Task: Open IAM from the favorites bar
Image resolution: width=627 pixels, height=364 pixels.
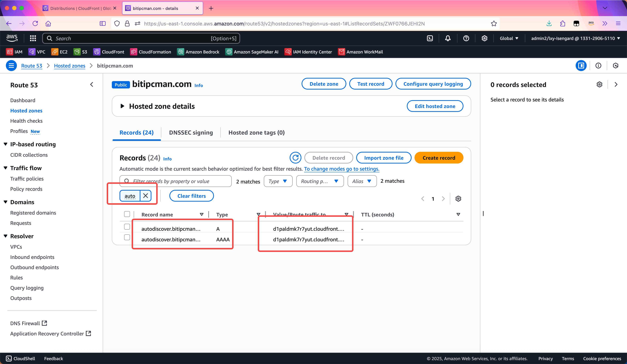Action: (x=14, y=52)
